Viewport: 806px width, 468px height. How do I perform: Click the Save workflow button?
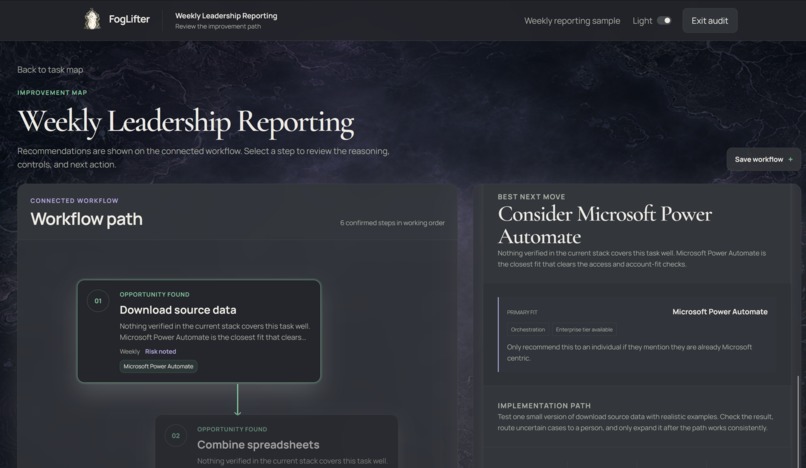[x=763, y=159]
